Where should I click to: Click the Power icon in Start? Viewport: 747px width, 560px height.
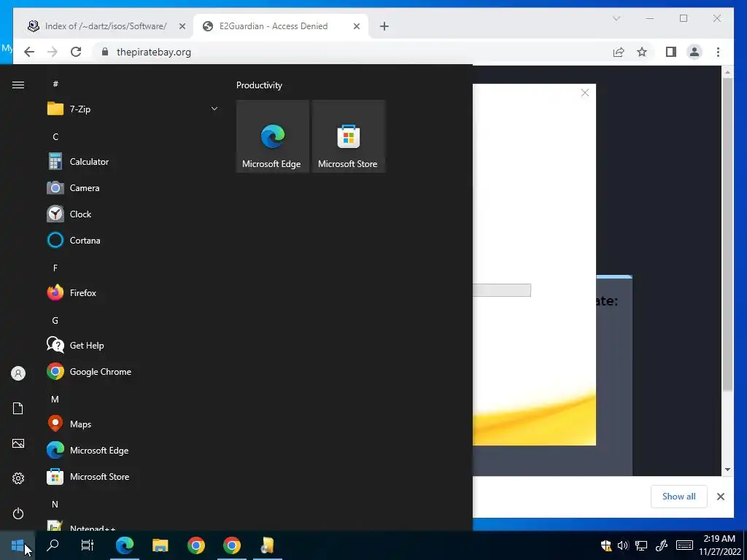[x=18, y=513]
